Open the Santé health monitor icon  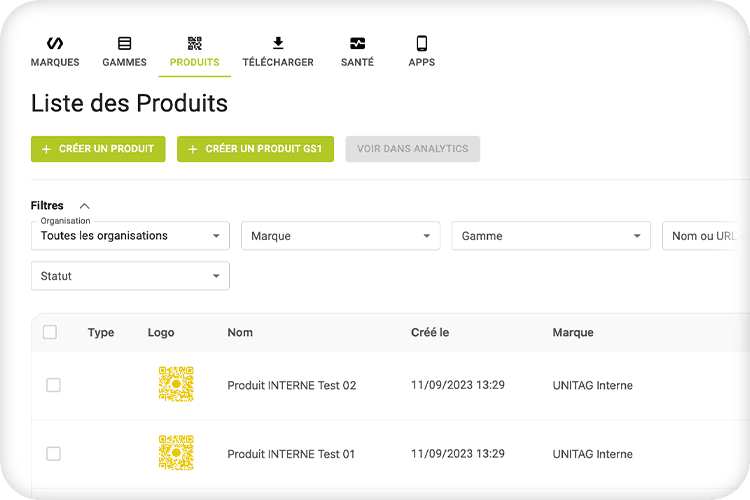[357, 44]
